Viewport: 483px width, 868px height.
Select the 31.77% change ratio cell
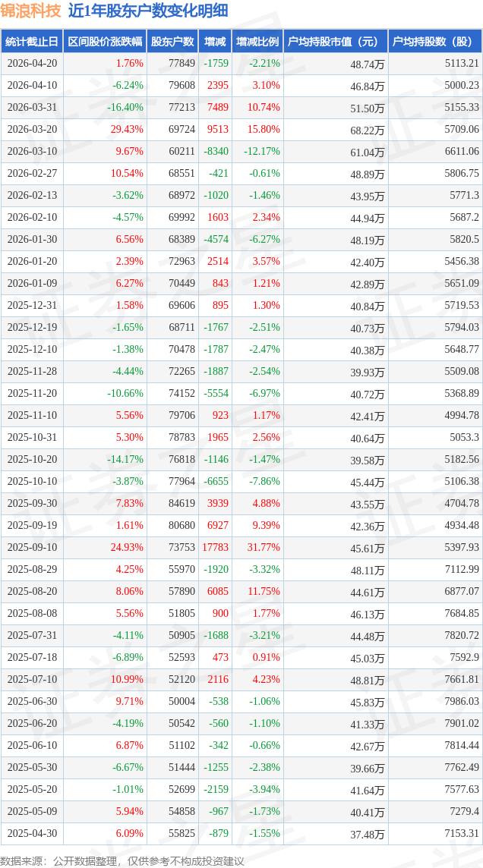coord(264,547)
